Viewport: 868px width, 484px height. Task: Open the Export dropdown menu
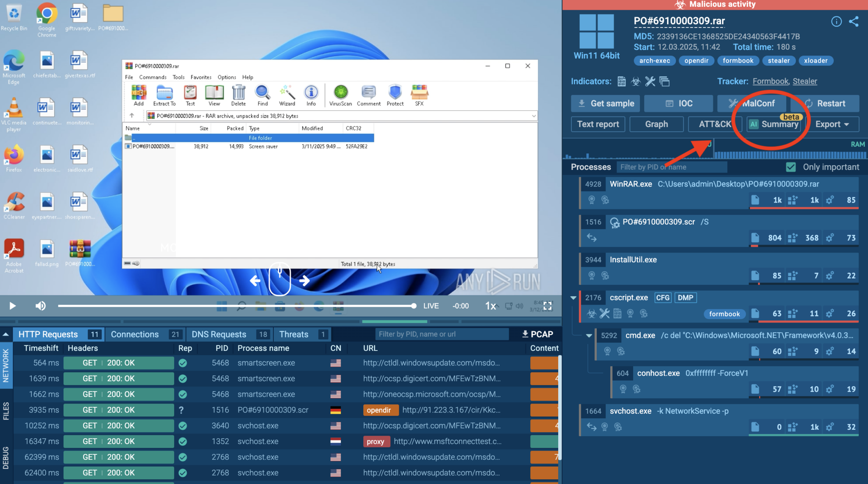tap(832, 124)
